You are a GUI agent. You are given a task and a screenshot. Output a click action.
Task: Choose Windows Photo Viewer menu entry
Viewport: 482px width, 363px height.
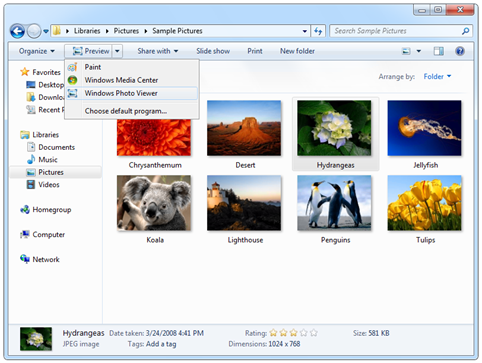point(132,93)
